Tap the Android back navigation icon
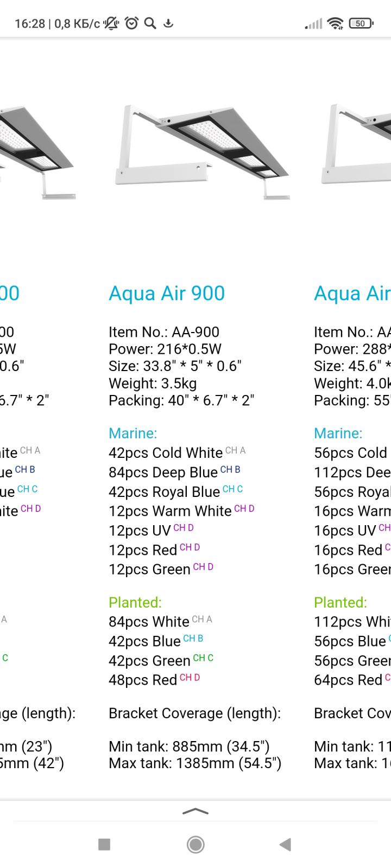 pos(285,844)
